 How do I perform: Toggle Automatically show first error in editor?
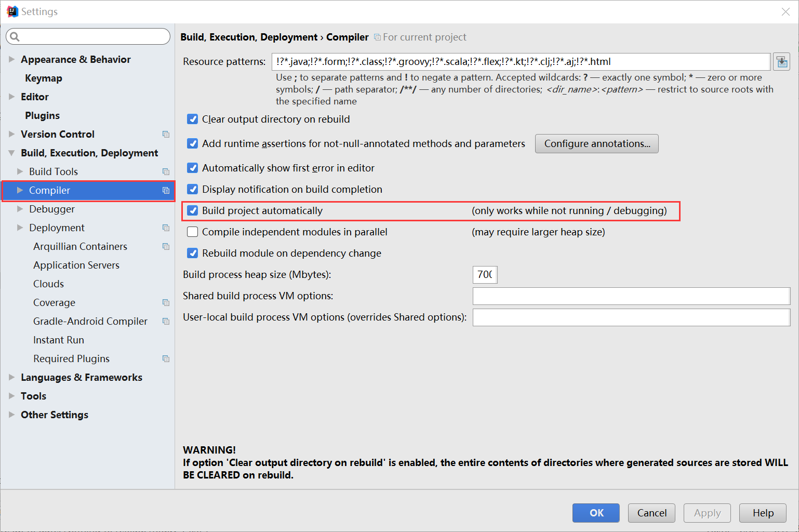193,168
